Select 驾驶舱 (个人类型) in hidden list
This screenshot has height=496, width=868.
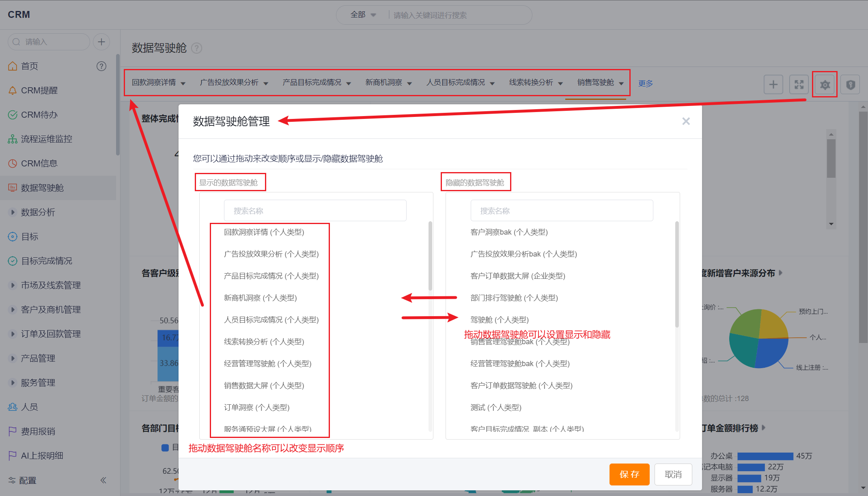(500, 320)
